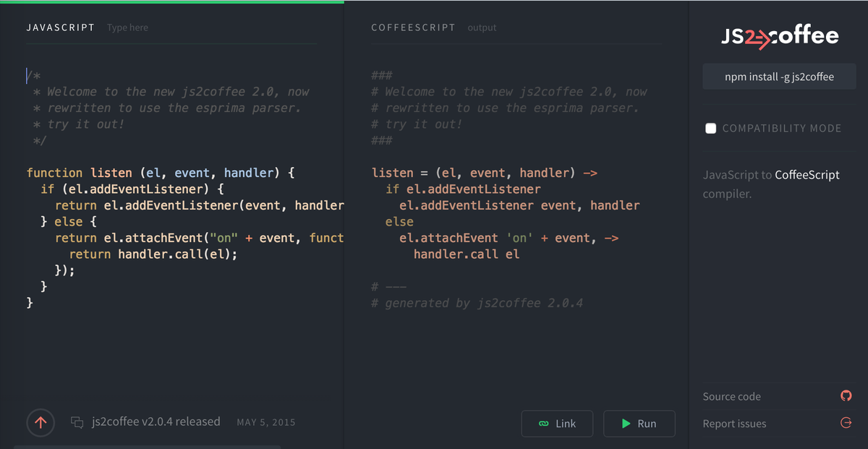The height and width of the screenshot is (449, 868).
Task: Click the JAVASCRIPT panel heading
Action: (60, 27)
